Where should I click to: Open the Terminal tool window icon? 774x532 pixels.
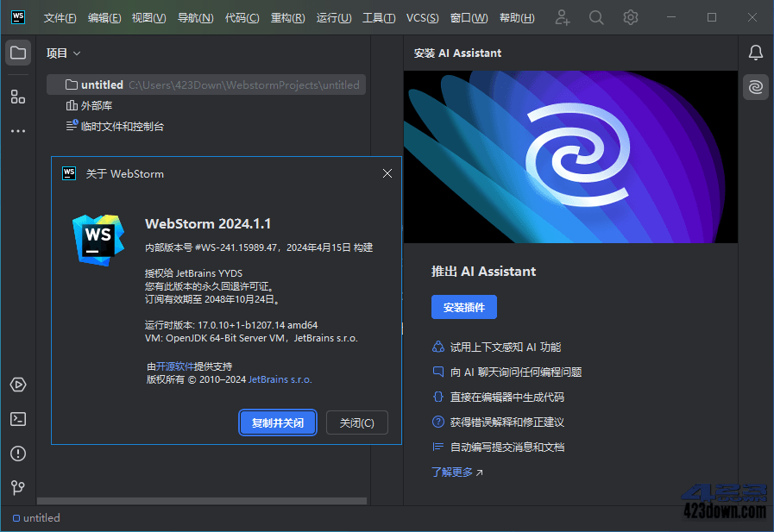(18, 419)
